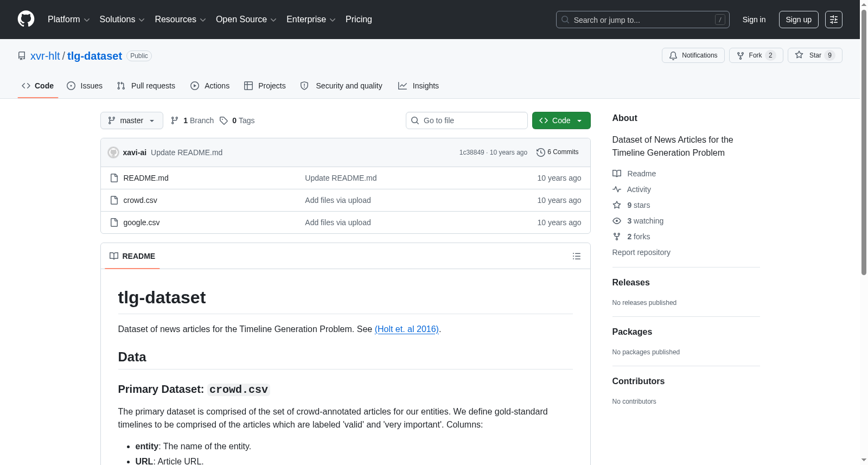Screen dimensions: 868x465
Task: Open the GitHub homepage logo
Action: pos(26,20)
